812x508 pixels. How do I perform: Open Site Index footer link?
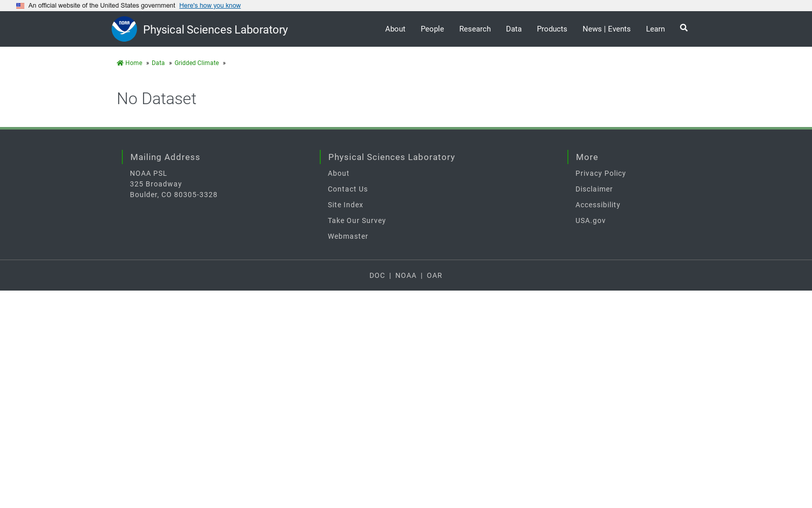point(346,205)
